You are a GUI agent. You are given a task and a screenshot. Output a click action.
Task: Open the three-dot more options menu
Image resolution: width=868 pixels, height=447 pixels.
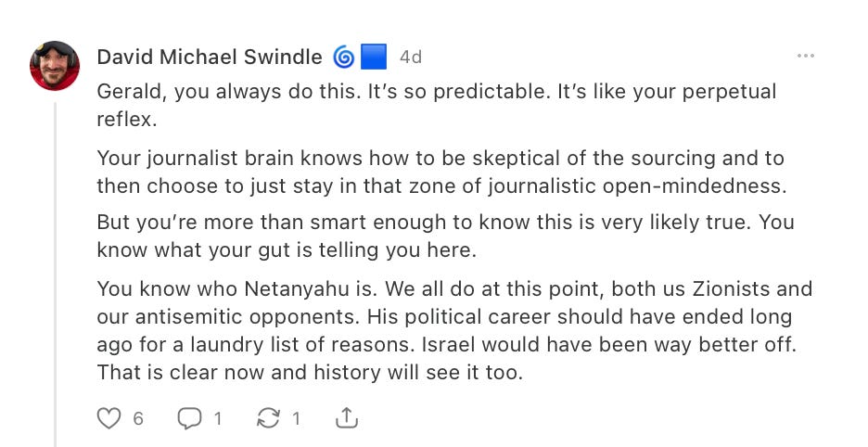[806, 56]
